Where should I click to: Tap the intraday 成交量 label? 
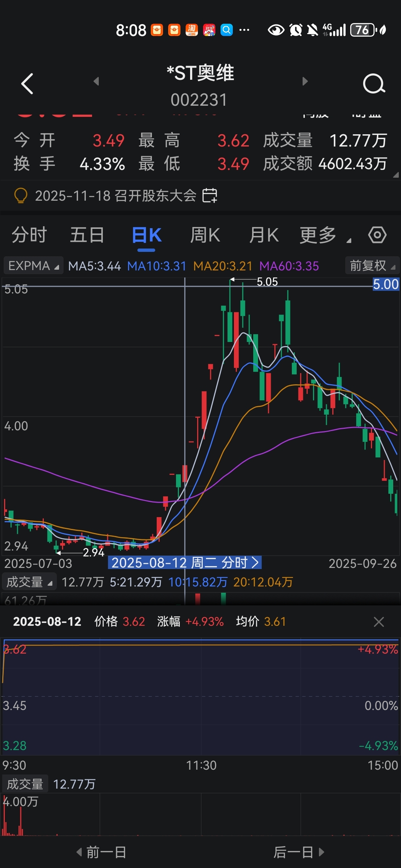(x=25, y=784)
